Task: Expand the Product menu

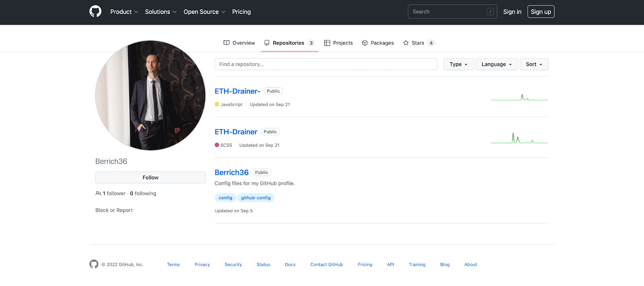Action: (x=124, y=12)
